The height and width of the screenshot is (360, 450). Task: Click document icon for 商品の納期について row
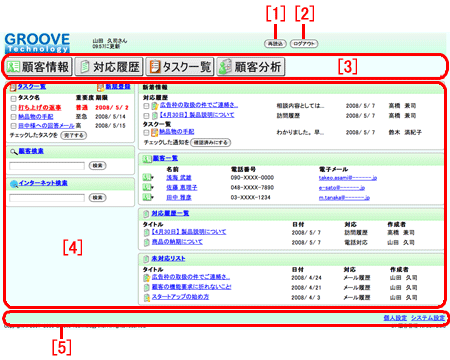click(146, 242)
